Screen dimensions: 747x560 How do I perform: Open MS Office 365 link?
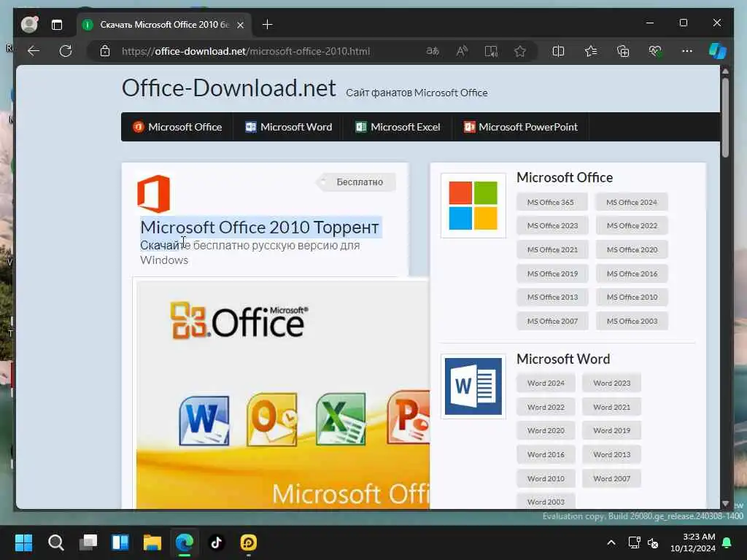coord(551,203)
